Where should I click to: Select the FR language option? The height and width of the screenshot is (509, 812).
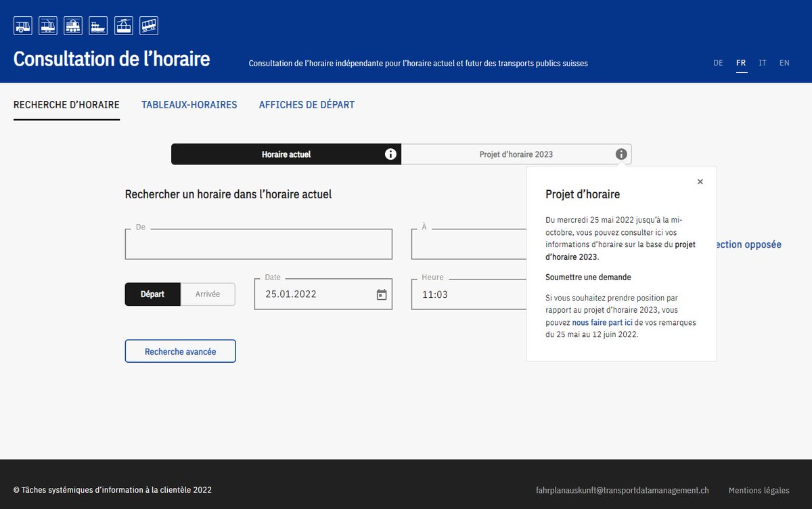pyautogui.click(x=741, y=63)
